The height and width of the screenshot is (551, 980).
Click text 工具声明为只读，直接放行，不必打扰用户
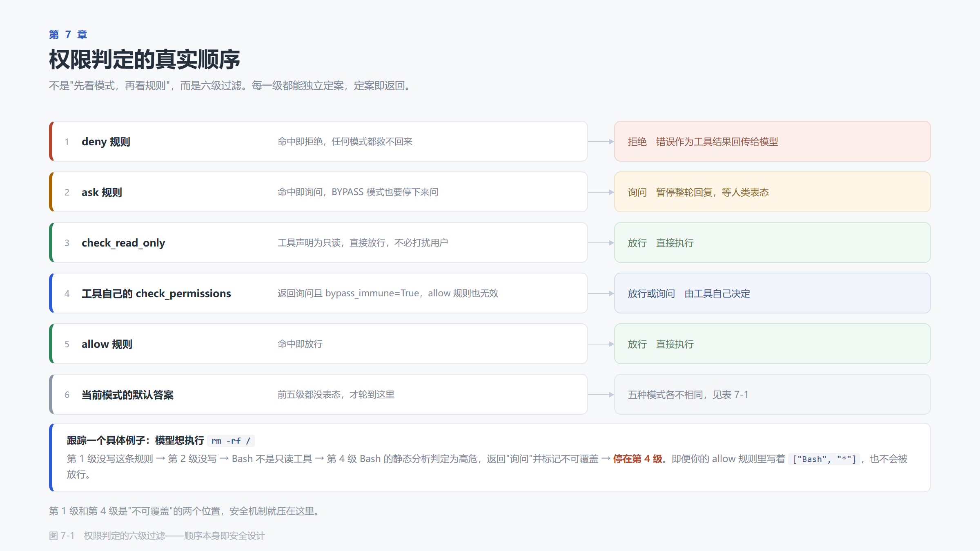[x=363, y=243]
